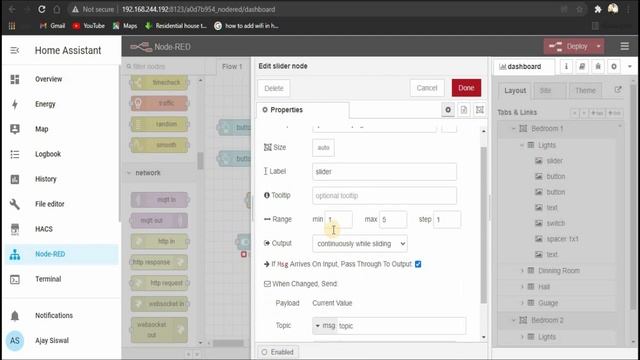Toggle pass through msg to output checkbox
640x360 pixels.
(x=418, y=264)
